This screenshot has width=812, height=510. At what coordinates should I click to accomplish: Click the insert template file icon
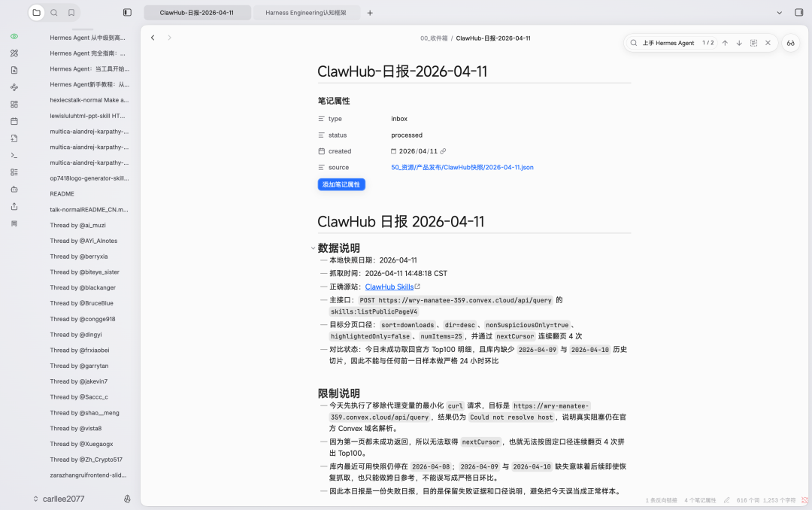pyautogui.click(x=14, y=138)
